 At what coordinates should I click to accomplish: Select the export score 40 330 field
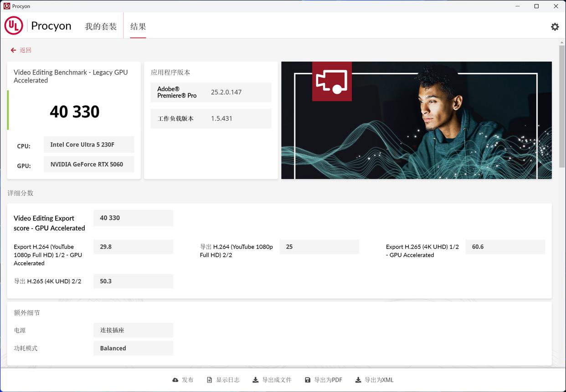click(133, 218)
